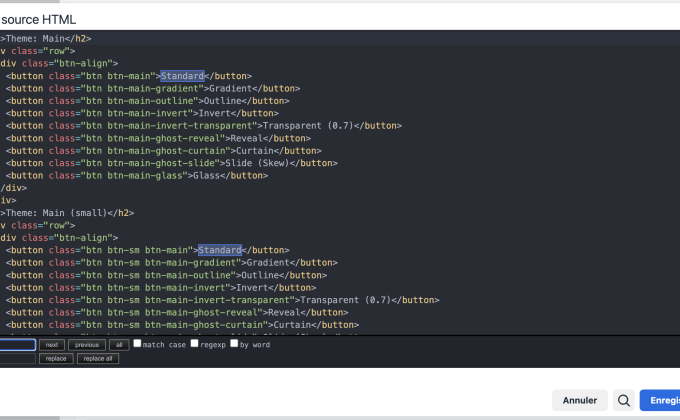Click the btn-main-glass Glass code line
The image size is (680, 420).
(x=137, y=176)
